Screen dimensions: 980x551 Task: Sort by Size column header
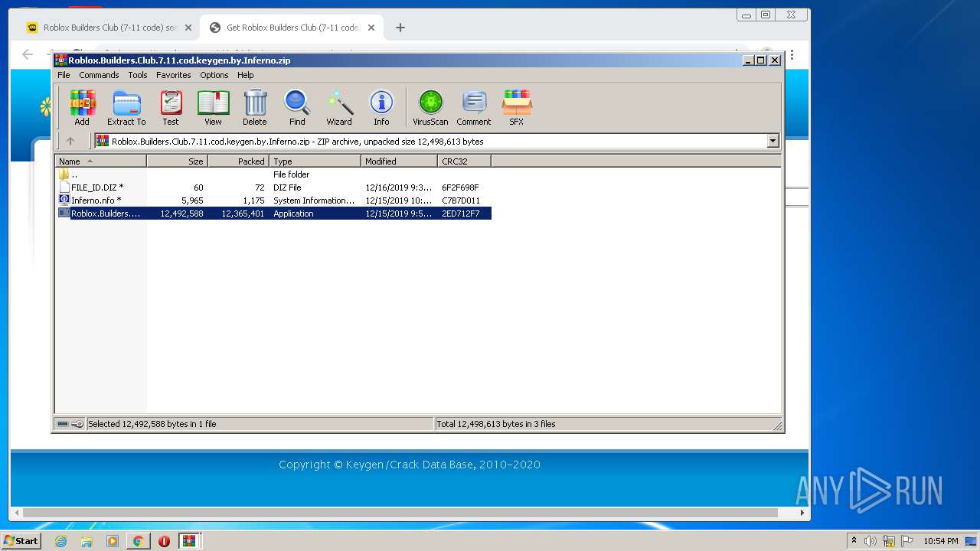[177, 161]
